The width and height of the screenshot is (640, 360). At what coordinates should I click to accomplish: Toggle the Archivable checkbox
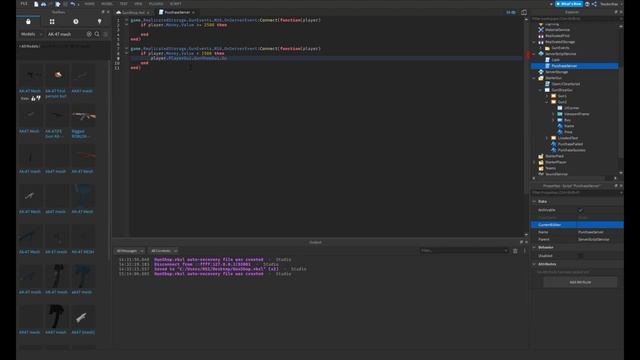pyautogui.click(x=580, y=210)
